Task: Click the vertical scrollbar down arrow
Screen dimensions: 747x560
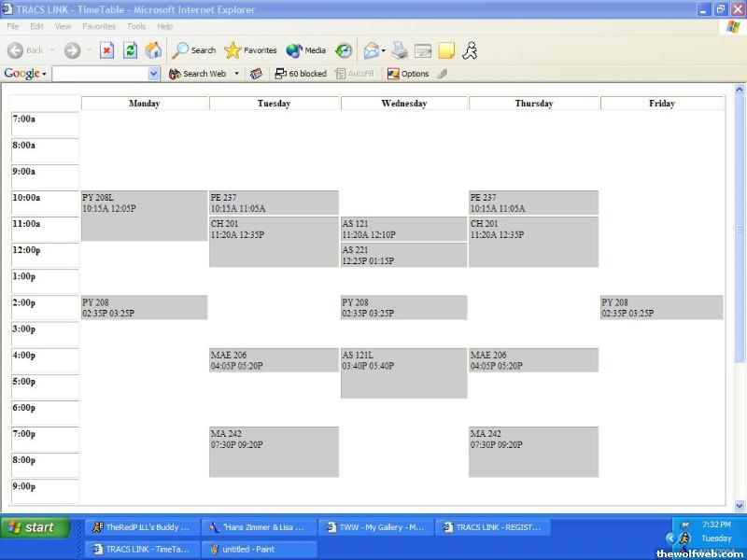Action: coord(740,505)
